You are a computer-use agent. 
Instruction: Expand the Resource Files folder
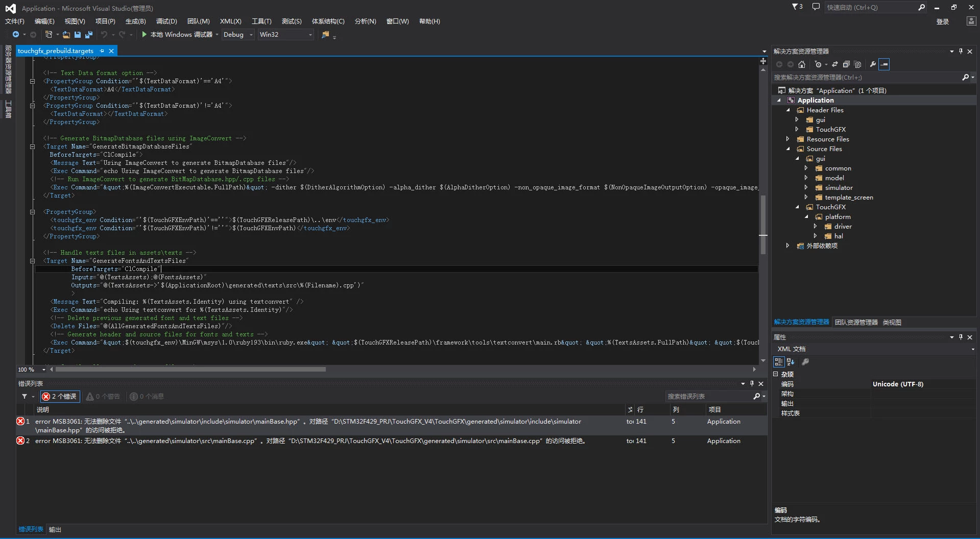787,139
